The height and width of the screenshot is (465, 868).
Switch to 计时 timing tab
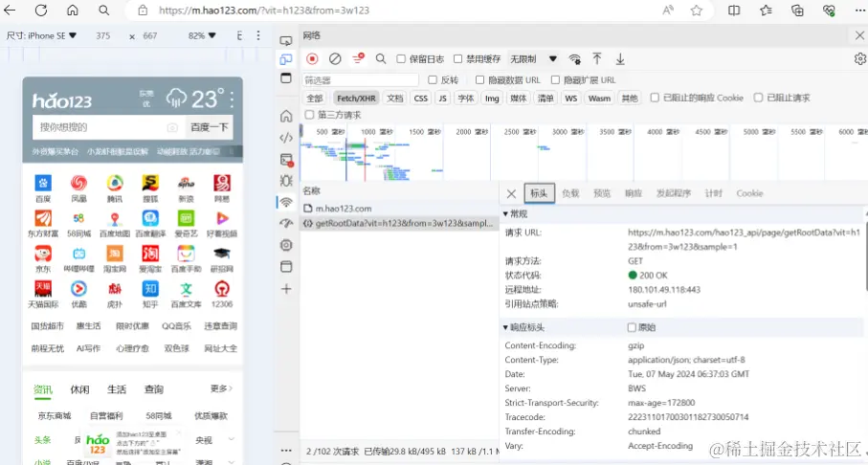(714, 193)
